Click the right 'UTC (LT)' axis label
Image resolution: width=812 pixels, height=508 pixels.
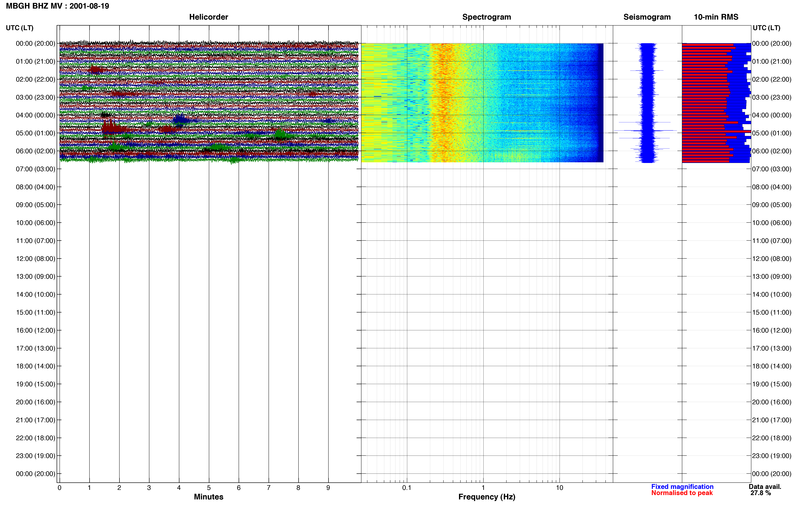pos(766,28)
